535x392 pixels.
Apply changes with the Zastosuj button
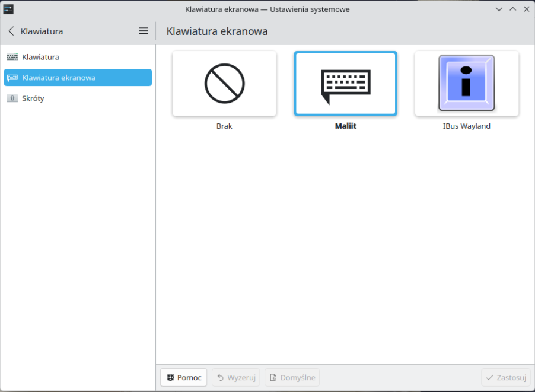point(506,378)
